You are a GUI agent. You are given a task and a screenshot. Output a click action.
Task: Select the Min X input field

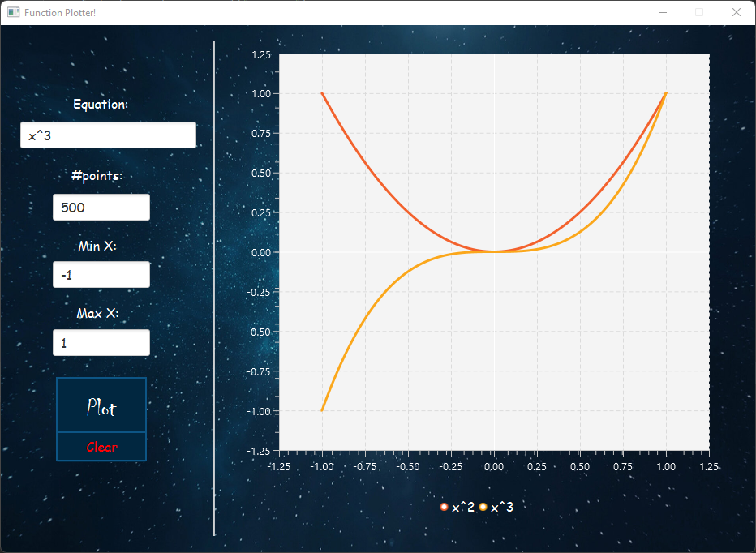click(101, 274)
